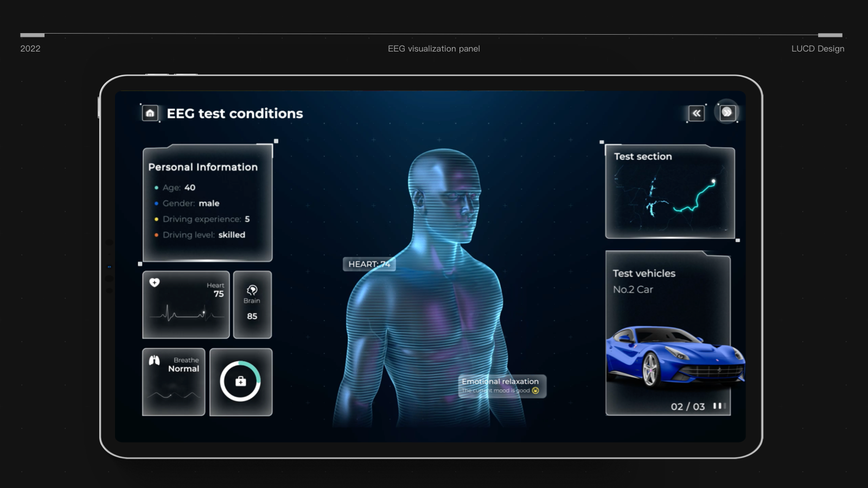The image size is (868, 488).
Task: Click the pagination bars next to 02 / 03
Action: point(720,405)
